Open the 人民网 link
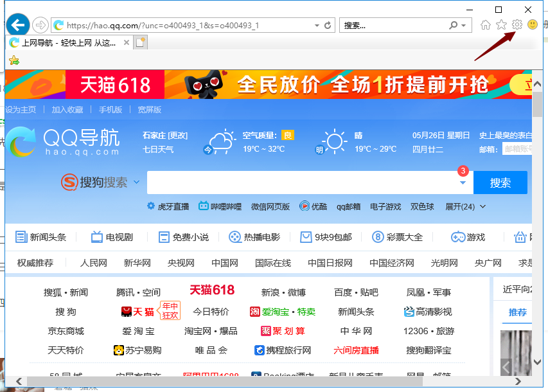548x392 pixels. (94, 263)
